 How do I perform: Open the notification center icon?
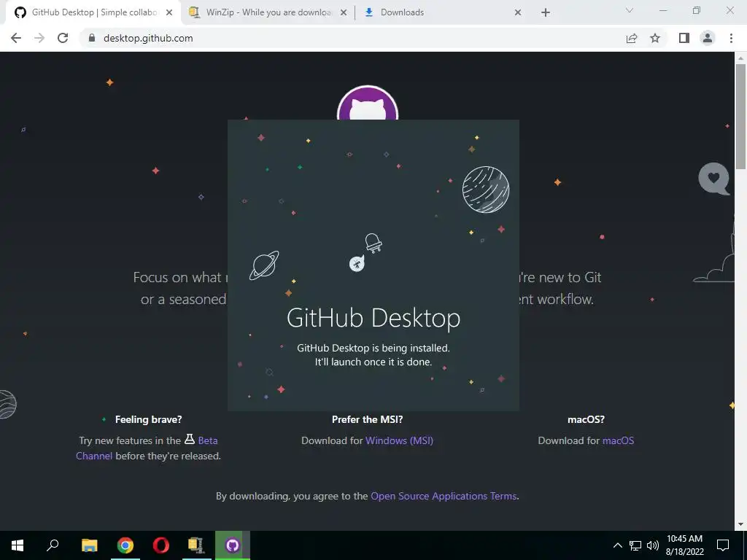[723, 545]
